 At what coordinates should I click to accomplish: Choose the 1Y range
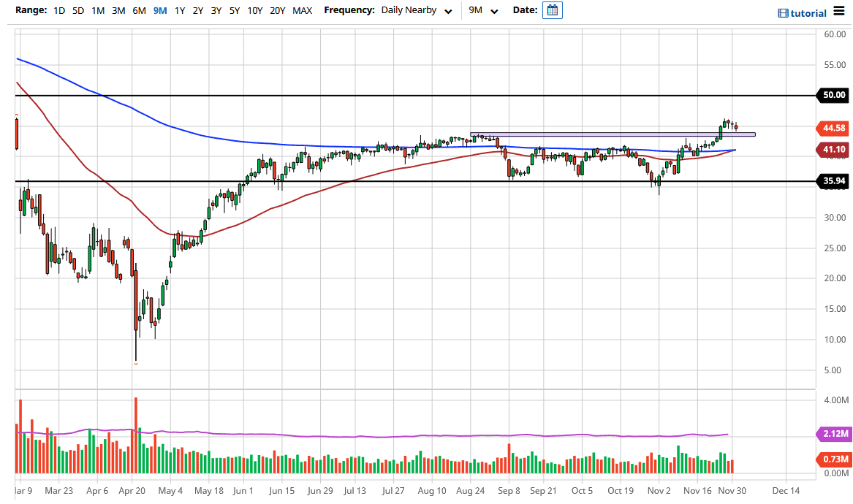pyautogui.click(x=180, y=11)
